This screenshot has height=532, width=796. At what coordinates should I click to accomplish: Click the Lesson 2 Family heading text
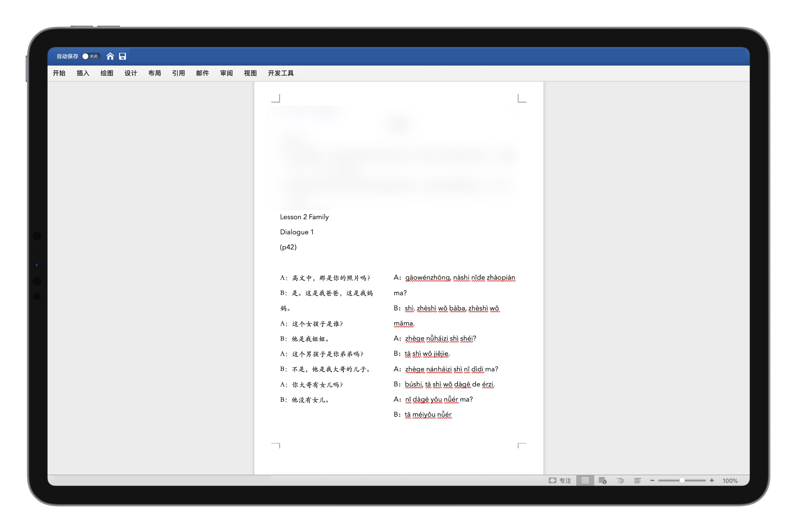(x=304, y=217)
